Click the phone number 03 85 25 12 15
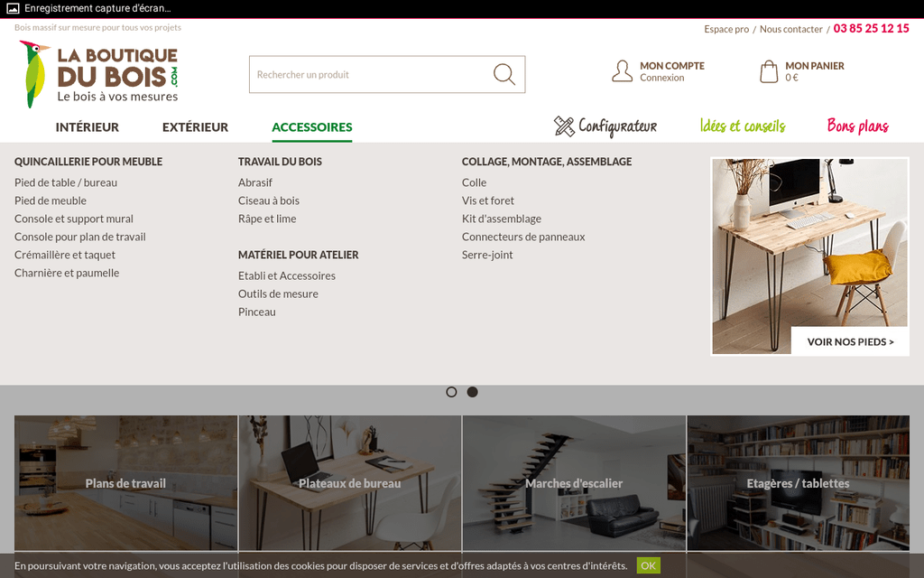Screen dimensions: 924x578 pyautogui.click(x=871, y=28)
